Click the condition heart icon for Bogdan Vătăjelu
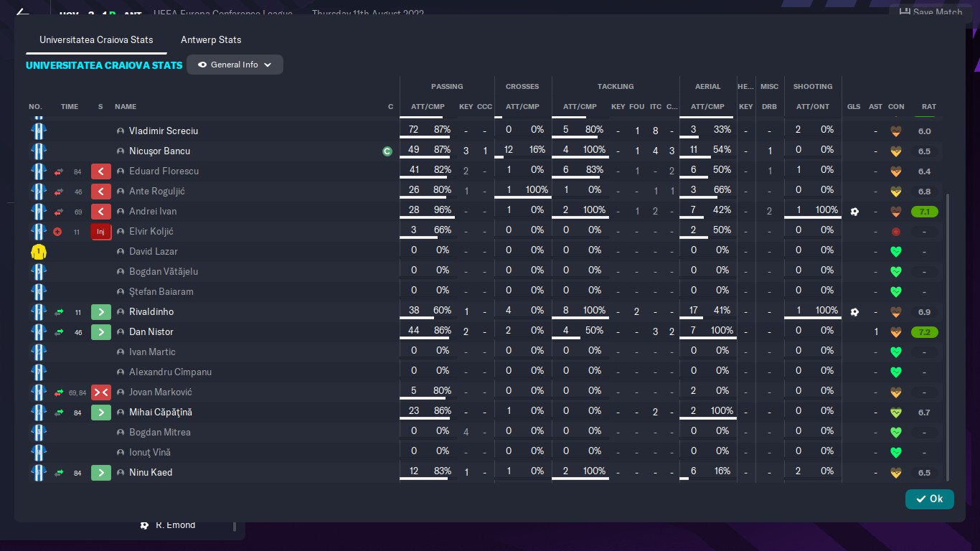The height and width of the screenshot is (551, 980). (895, 272)
